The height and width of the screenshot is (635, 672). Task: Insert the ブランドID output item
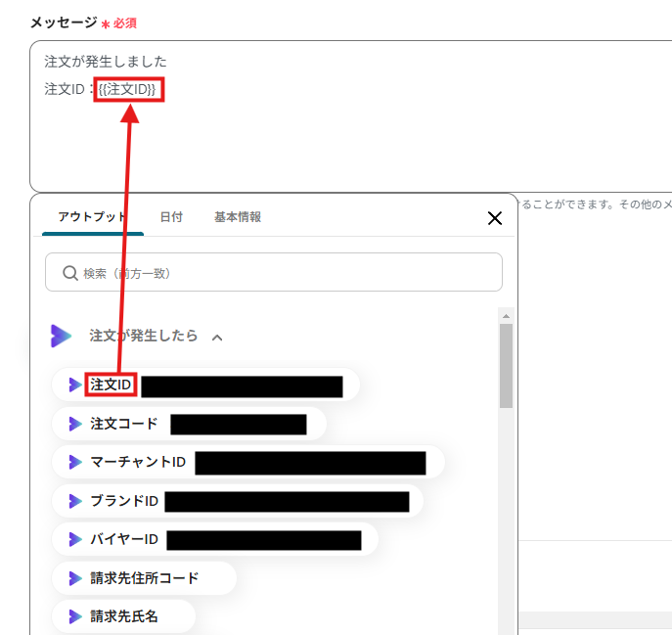tap(238, 501)
